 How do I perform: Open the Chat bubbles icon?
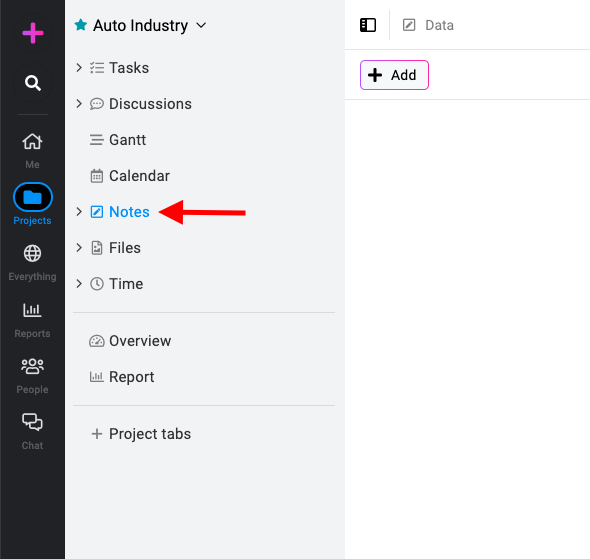coord(32,422)
